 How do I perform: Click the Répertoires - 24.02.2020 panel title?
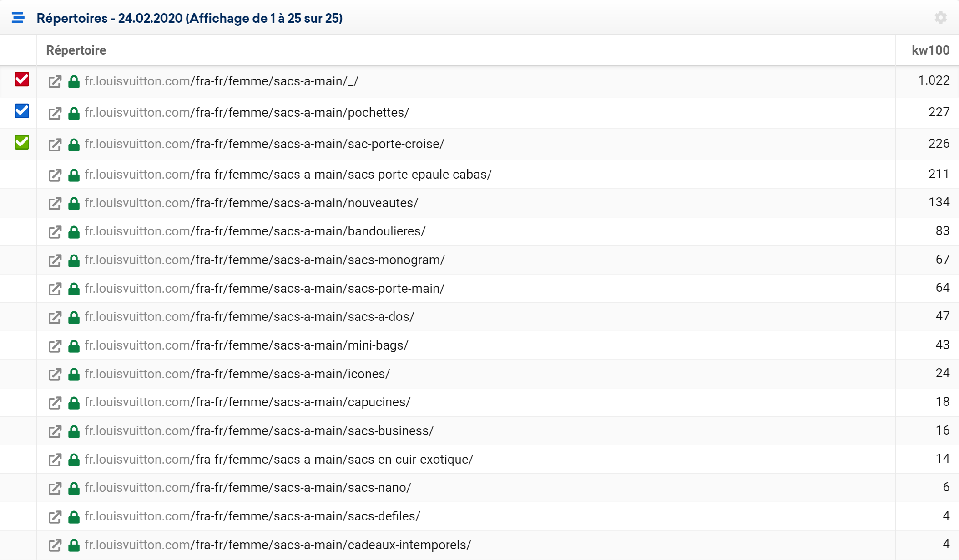point(190,18)
